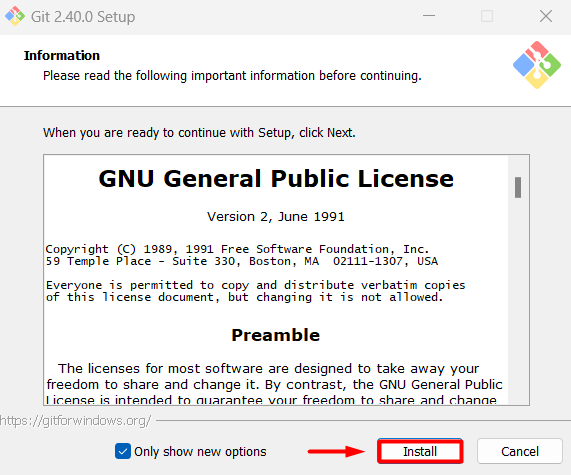571x475 pixels.
Task: Click the 'of this license document' line
Action: (244, 297)
